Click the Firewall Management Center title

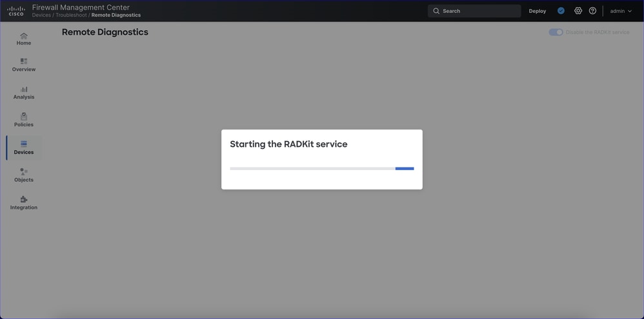pos(81,7)
